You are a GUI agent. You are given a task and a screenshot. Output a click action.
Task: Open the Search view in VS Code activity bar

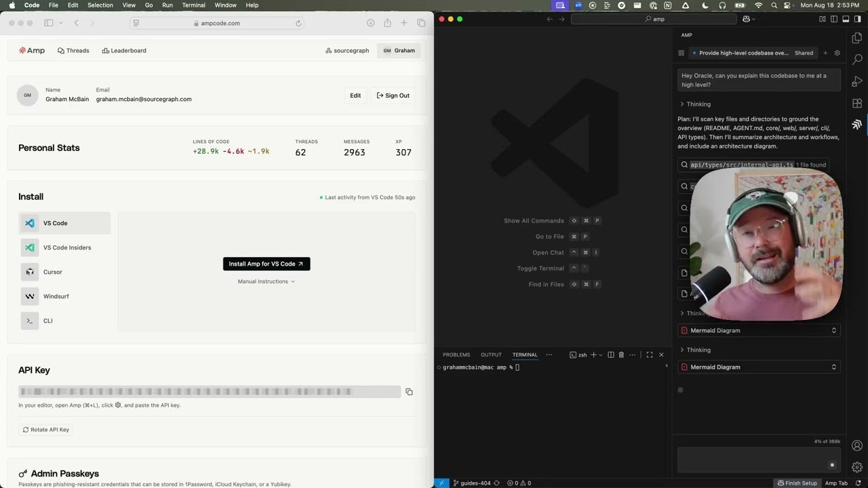coord(857,60)
